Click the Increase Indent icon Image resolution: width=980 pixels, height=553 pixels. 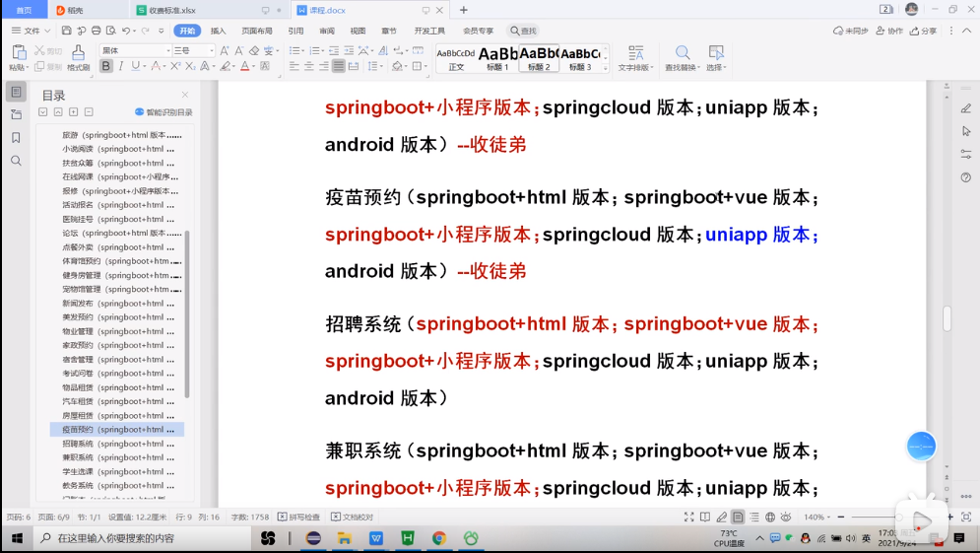tap(349, 50)
